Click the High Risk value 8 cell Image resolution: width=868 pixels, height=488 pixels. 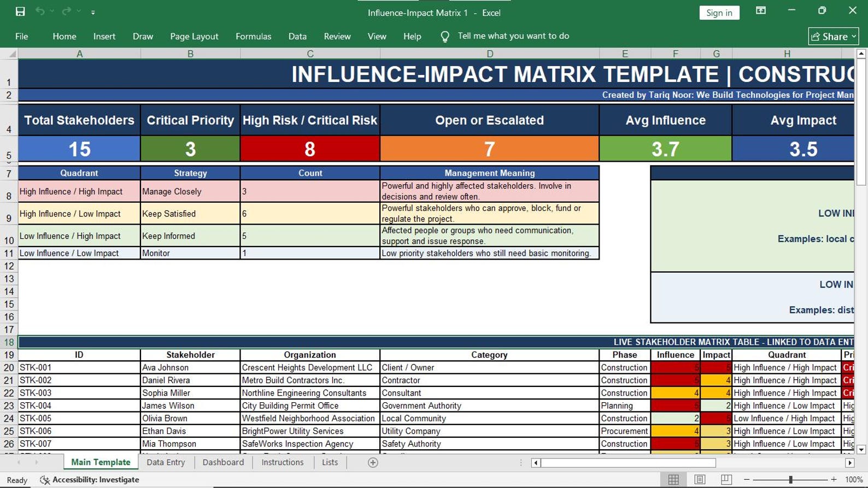click(310, 149)
